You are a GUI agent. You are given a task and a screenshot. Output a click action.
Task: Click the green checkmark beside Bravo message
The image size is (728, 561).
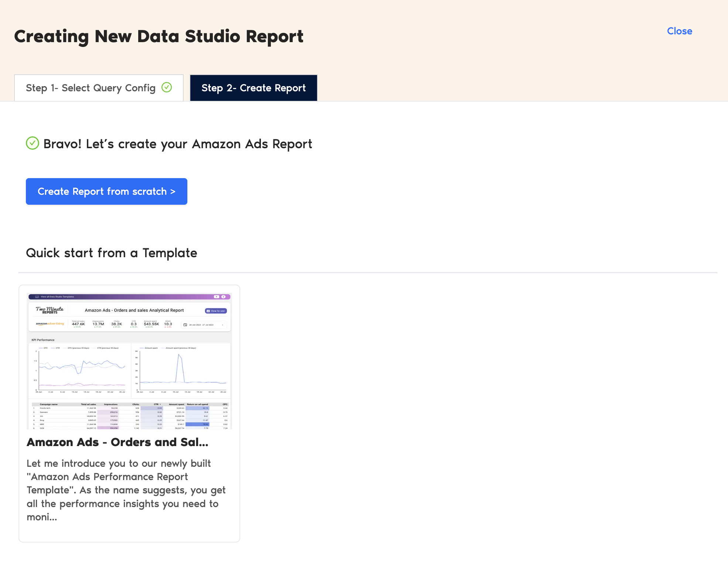point(33,143)
